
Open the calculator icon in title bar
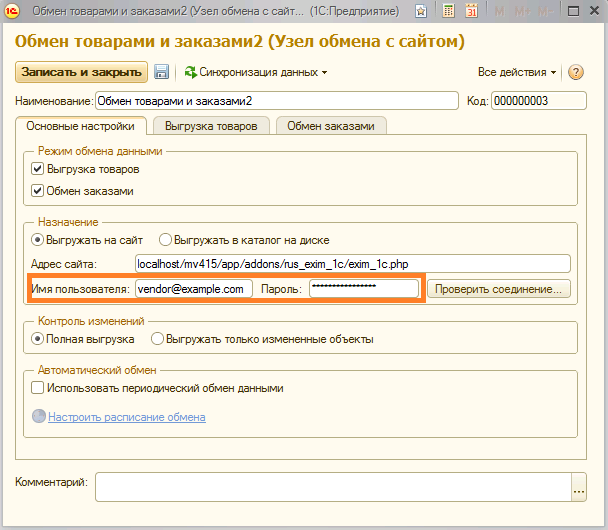pos(448,11)
